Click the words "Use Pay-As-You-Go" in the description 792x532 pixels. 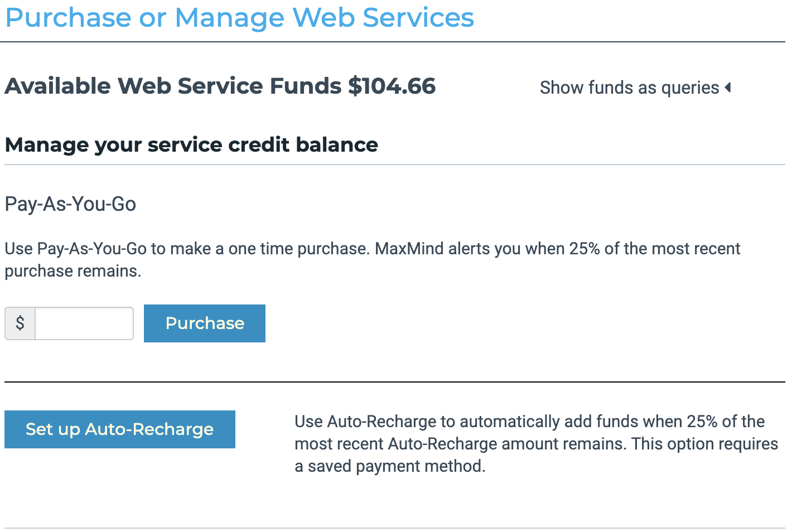click(76, 249)
